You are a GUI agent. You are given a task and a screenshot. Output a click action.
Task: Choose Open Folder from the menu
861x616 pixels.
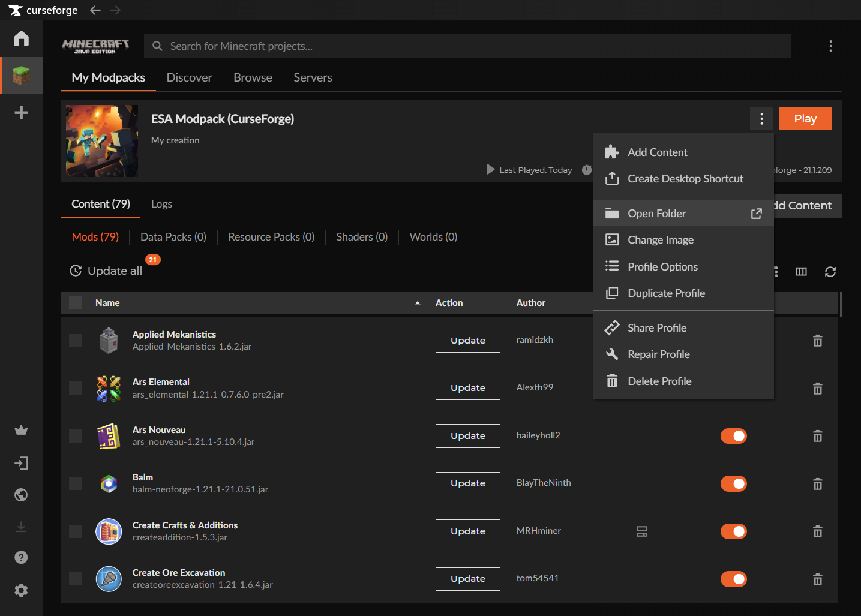(657, 214)
